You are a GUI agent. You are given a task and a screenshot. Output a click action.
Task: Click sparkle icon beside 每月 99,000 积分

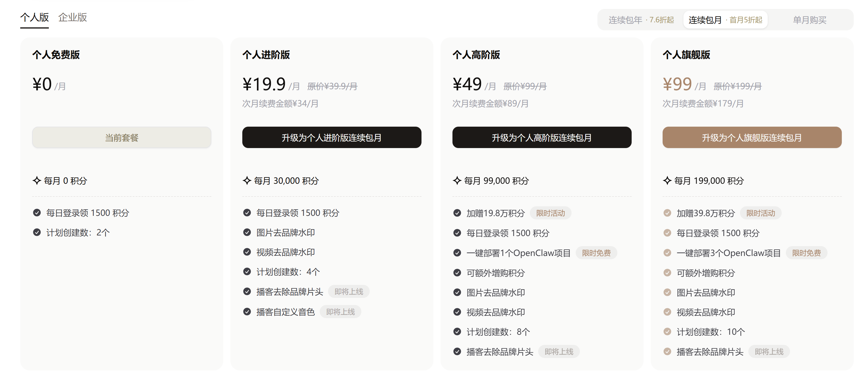457,181
